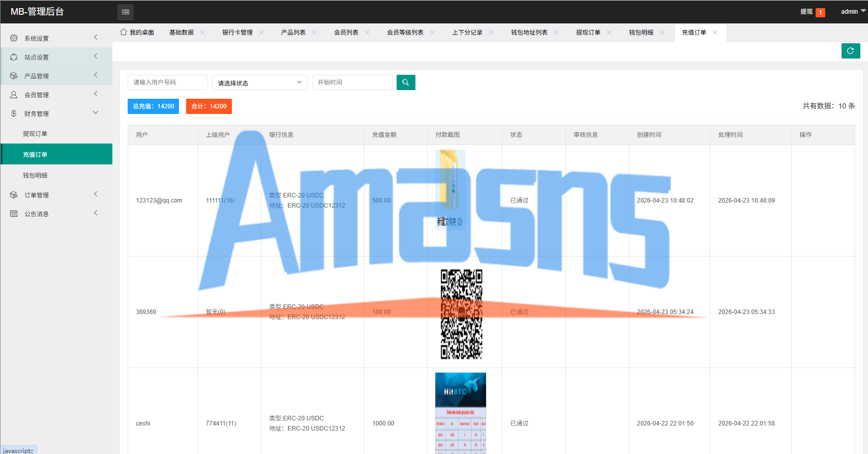Click the 订单管理 icon in sidebar
Screen dimensions: 868x454
[x=14, y=195]
